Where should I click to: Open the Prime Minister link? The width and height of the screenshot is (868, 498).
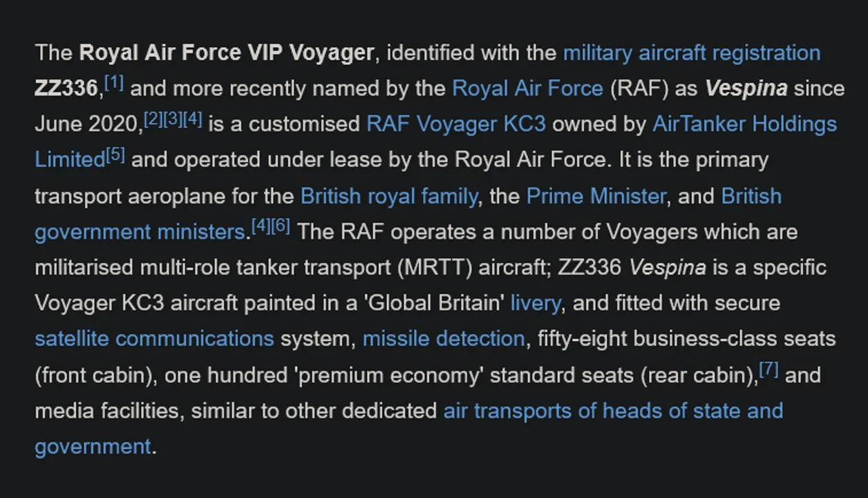(596, 196)
